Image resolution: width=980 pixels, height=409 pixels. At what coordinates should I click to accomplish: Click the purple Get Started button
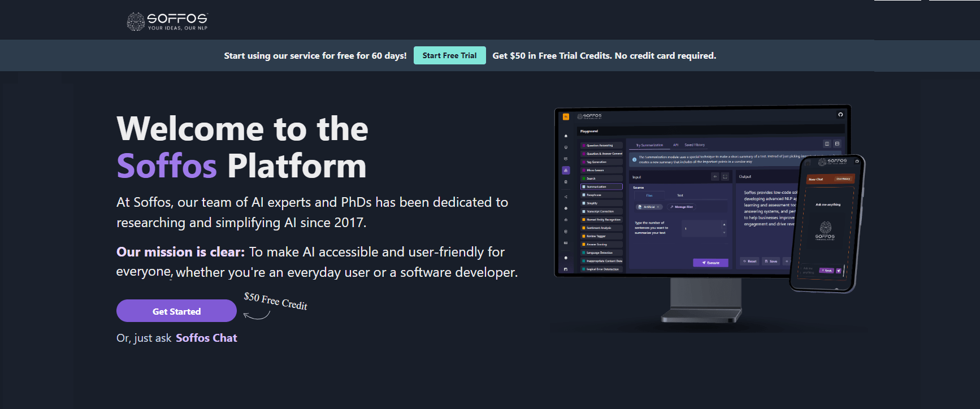tap(176, 311)
